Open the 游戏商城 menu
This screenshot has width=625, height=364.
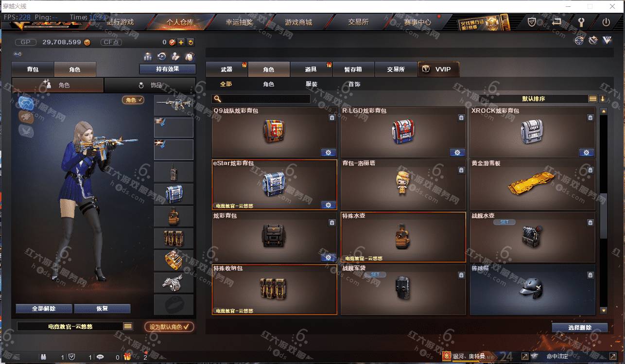click(x=298, y=22)
